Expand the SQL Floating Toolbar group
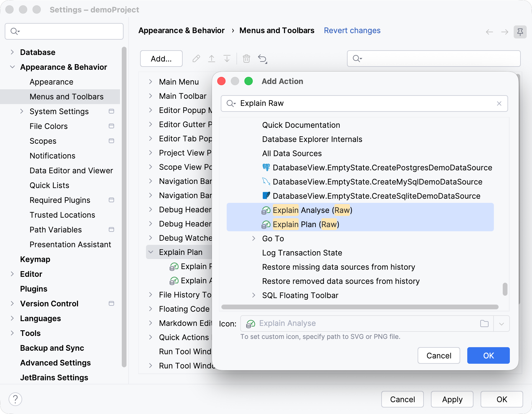This screenshot has height=414, width=532. coord(254,295)
